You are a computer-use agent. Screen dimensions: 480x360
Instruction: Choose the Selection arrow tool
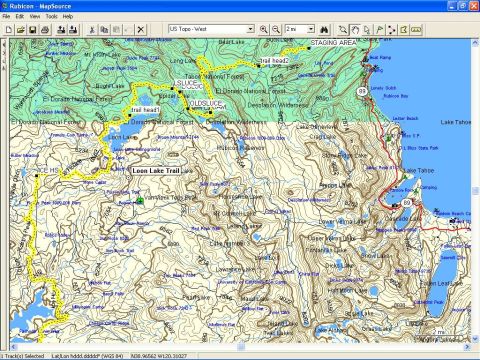(367, 30)
